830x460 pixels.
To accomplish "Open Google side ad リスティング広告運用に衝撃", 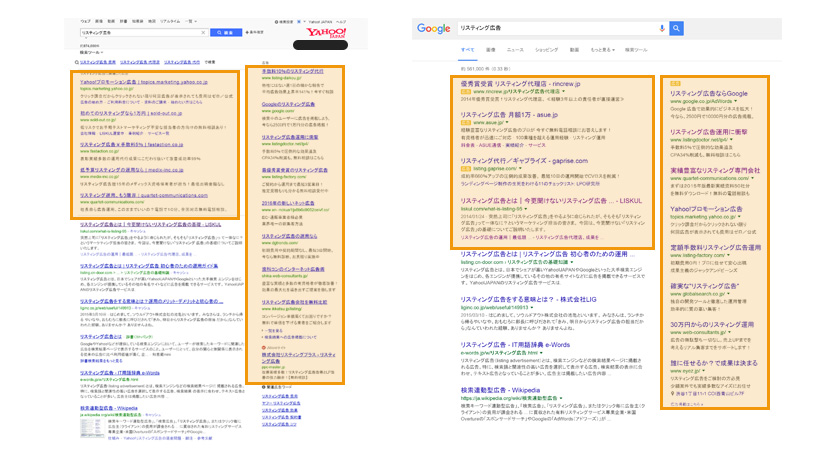I will point(709,132).
